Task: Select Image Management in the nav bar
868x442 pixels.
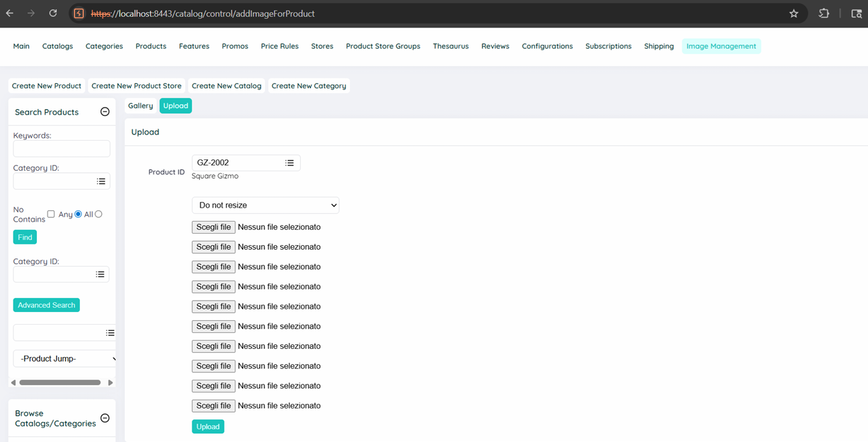Action: pyautogui.click(x=721, y=46)
